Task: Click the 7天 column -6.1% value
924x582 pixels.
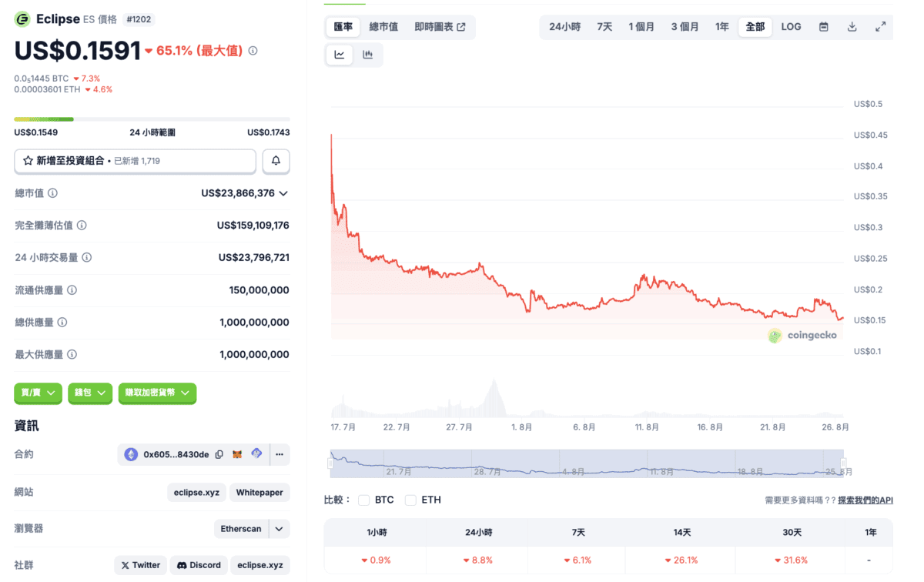Action: 577,560
